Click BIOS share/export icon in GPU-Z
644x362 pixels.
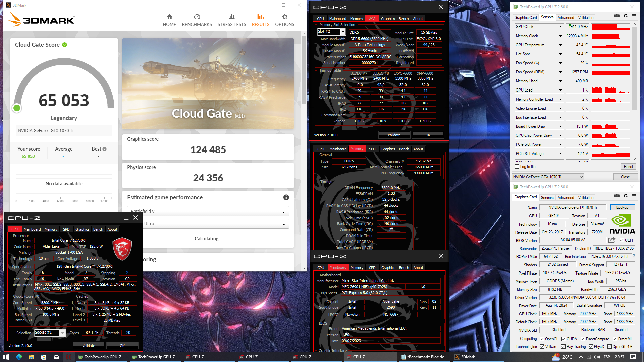pyautogui.click(x=612, y=240)
